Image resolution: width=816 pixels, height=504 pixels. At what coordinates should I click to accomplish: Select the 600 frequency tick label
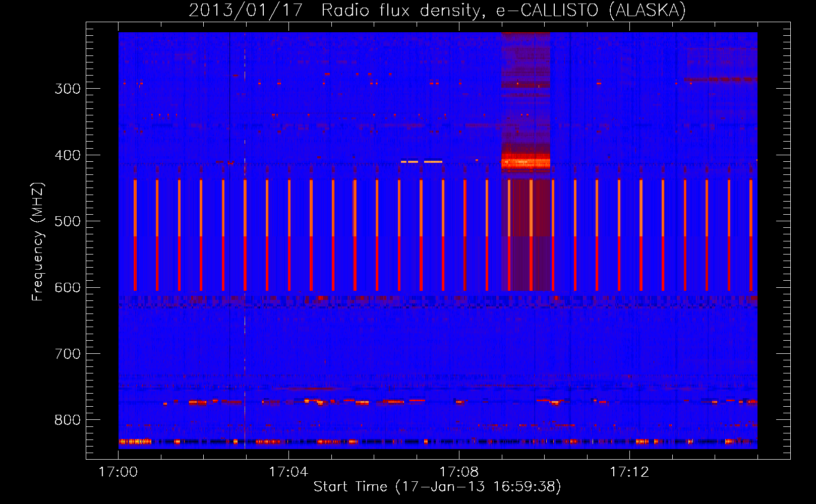pyautogui.click(x=68, y=288)
